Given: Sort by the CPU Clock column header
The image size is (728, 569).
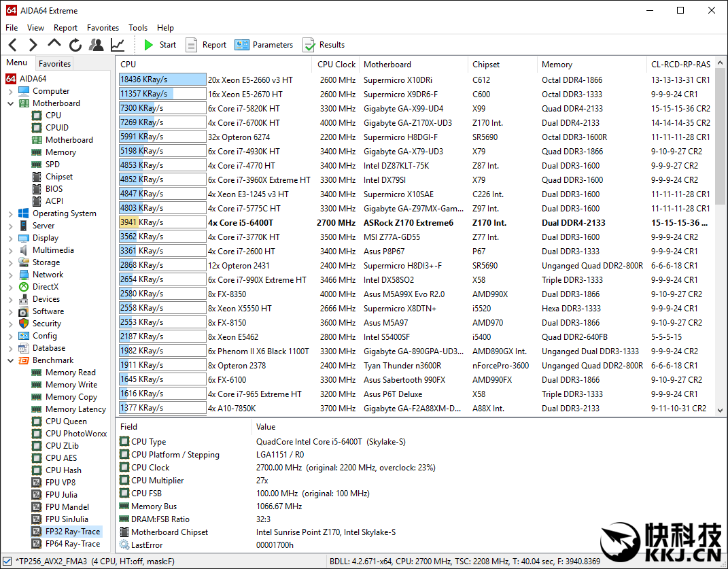Looking at the screenshot, I should pos(336,65).
